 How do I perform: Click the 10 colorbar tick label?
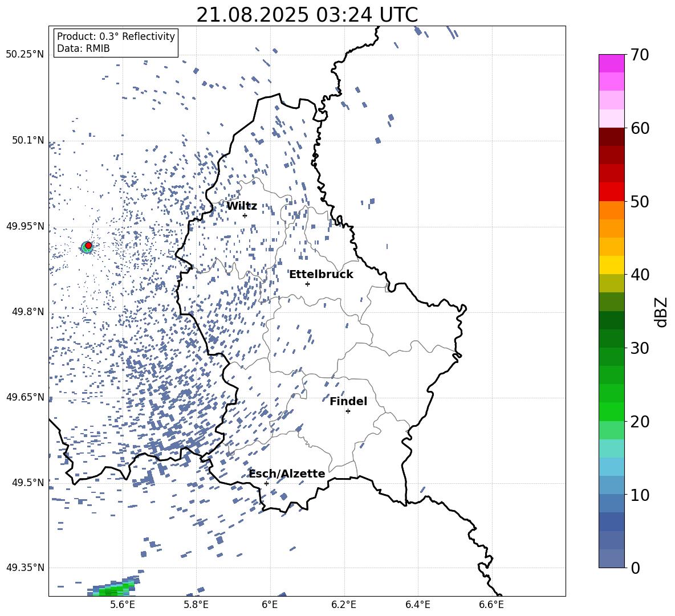coord(640,495)
